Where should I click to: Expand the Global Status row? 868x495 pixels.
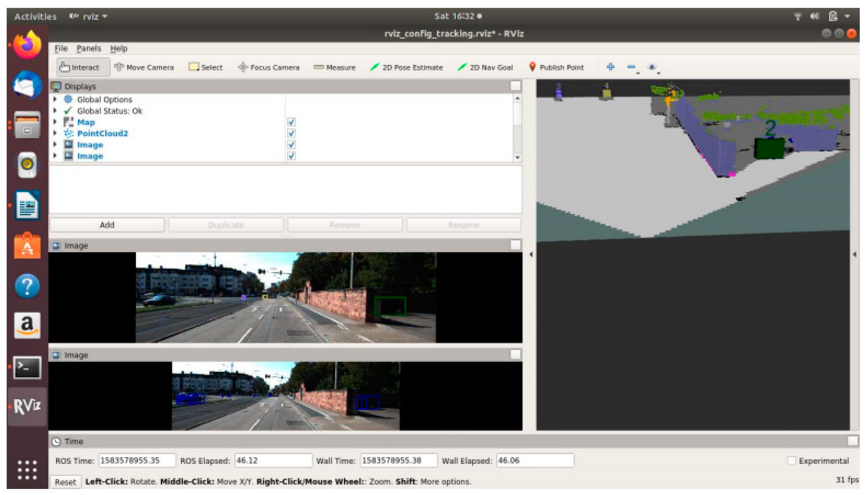(55, 111)
